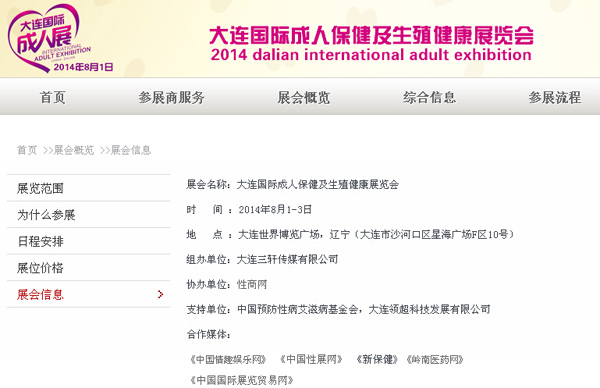600x388 pixels.
Task: Select the highlighted 展会信息 sidebar item
Action: pos(88,294)
